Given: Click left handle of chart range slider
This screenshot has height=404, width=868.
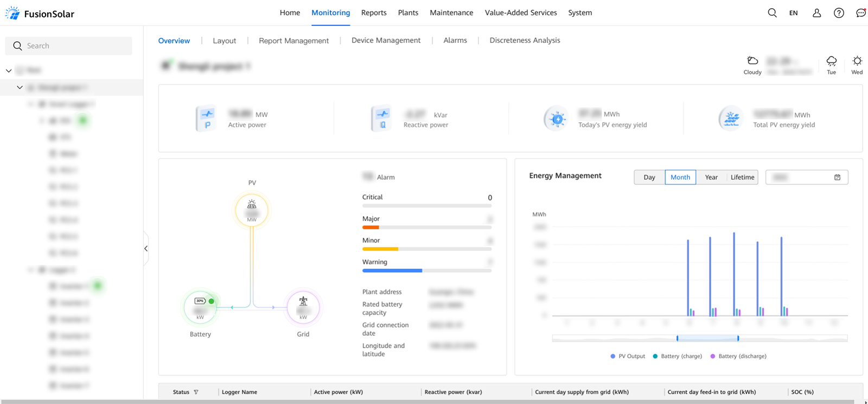Looking at the screenshot, I should pos(677,338).
